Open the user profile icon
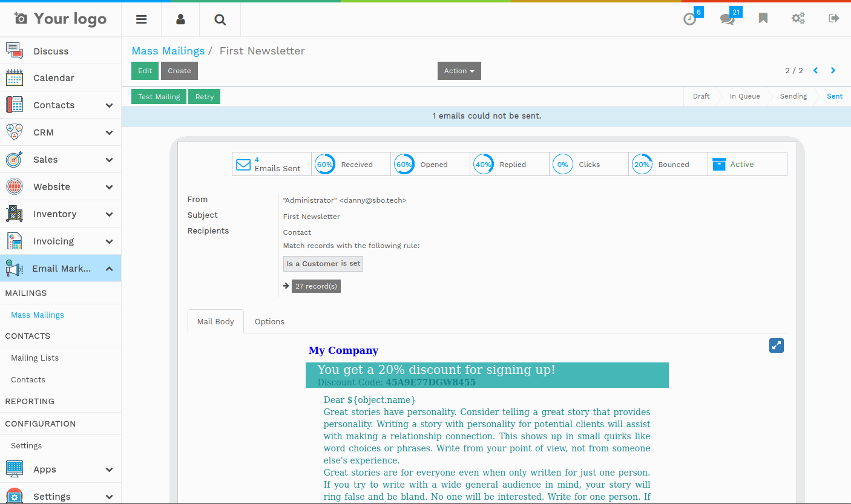Viewport: 851px width, 504px height. 180,19
